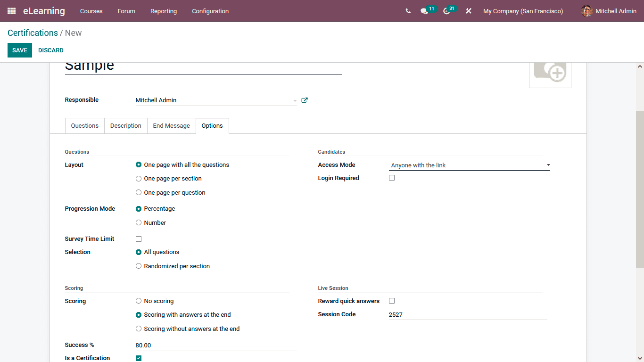This screenshot has width=644, height=362.
Task: Open the Reporting menu
Action: pos(163,11)
